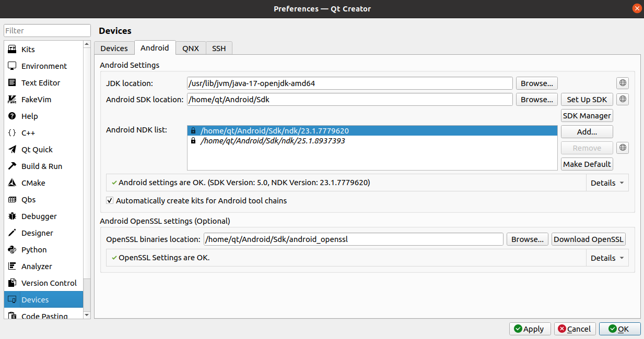Open the Qt Quick paper plane icon
Viewport: 644px width, 339px height.
[12, 150]
